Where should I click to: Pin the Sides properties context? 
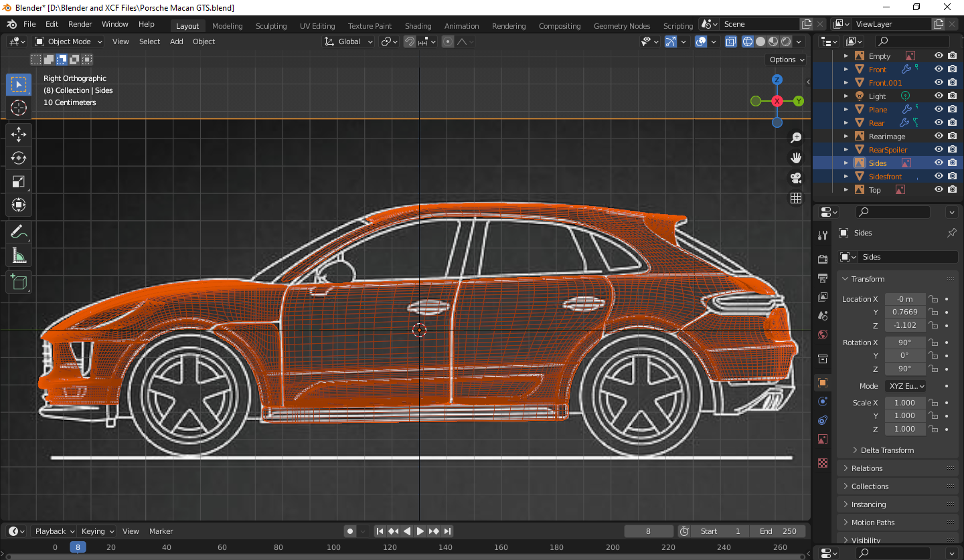pos(952,233)
